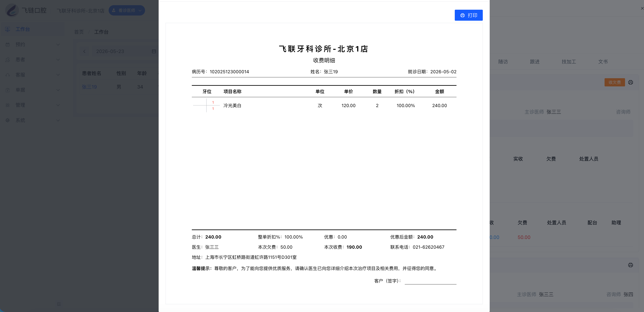Click the 系统 gear icon

click(8, 120)
